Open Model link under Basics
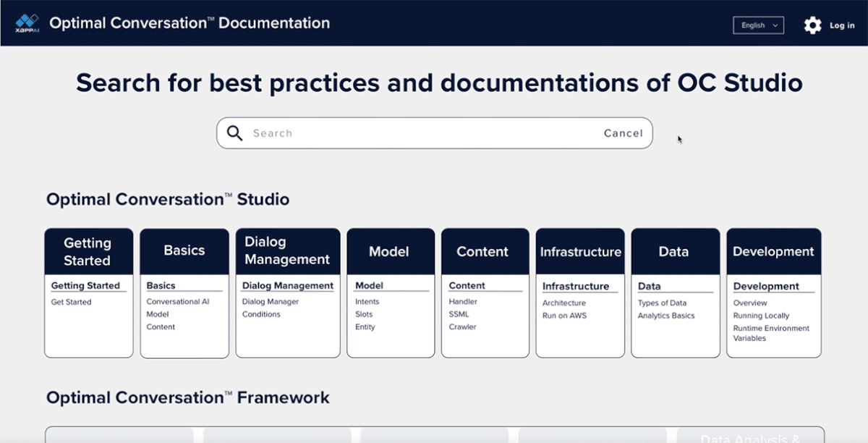The height and width of the screenshot is (443, 868). pos(158,314)
